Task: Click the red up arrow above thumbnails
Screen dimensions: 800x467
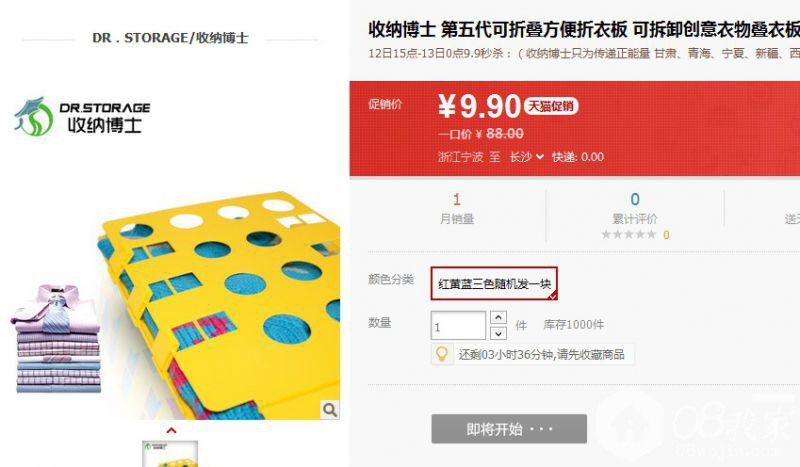Action: click(x=171, y=430)
